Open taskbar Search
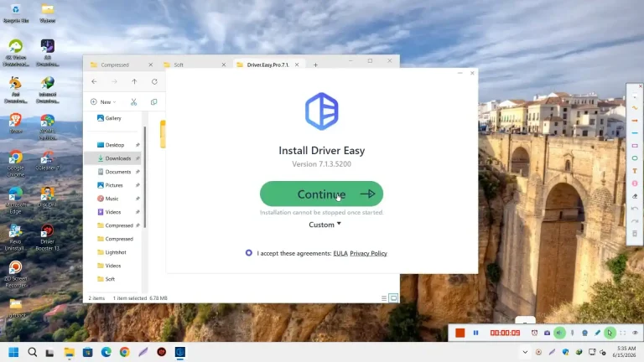Screen dimensions: 644x362 (33, 352)
